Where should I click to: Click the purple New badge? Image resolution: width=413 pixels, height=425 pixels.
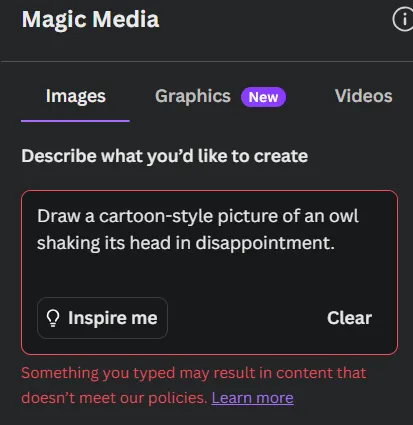[x=263, y=97]
